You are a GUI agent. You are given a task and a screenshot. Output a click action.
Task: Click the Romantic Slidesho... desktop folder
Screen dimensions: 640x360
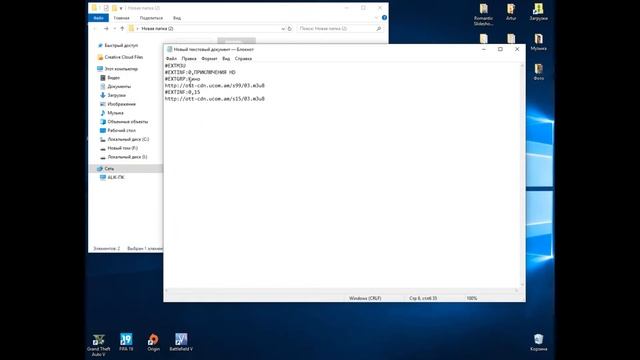coord(484,14)
